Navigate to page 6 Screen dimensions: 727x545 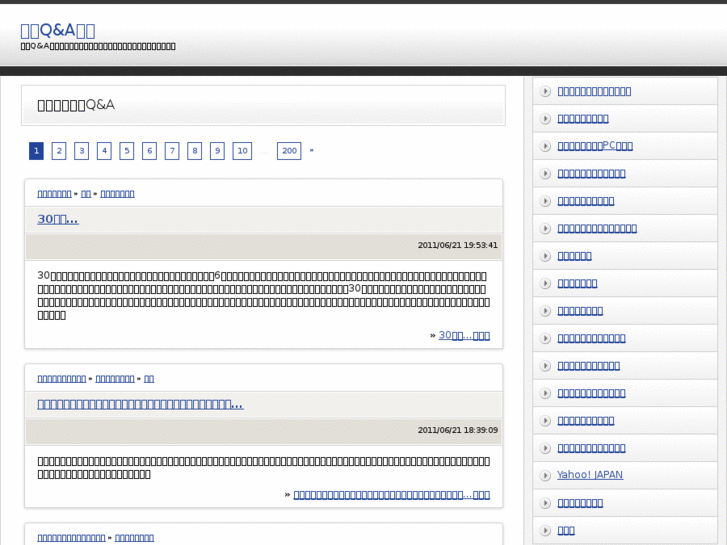pyautogui.click(x=149, y=151)
